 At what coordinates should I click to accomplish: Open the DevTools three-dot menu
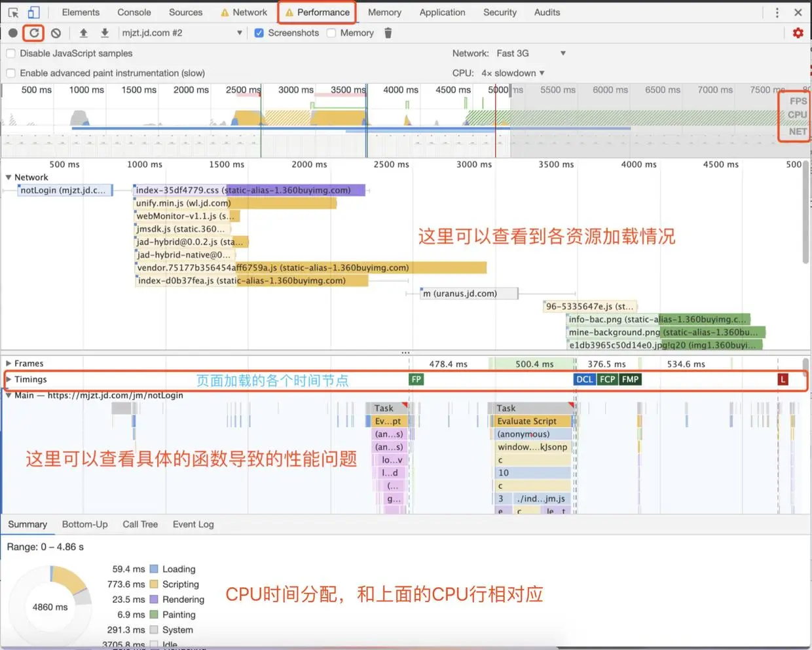[777, 12]
